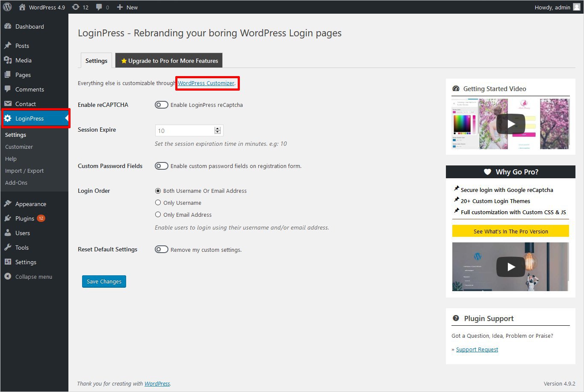Open the Support Request link
This screenshot has width=584, height=392.
pyautogui.click(x=477, y=350)
